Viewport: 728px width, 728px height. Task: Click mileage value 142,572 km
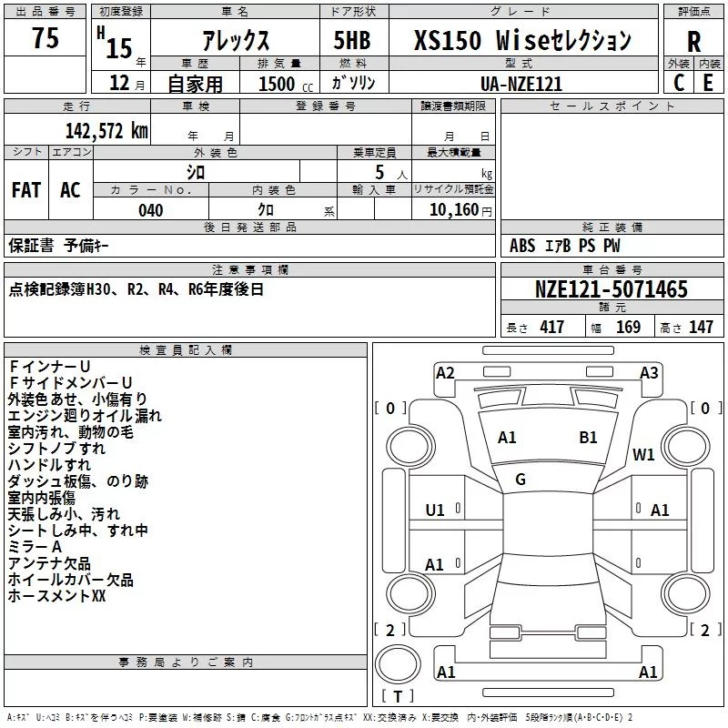click(x=106, y=131)
